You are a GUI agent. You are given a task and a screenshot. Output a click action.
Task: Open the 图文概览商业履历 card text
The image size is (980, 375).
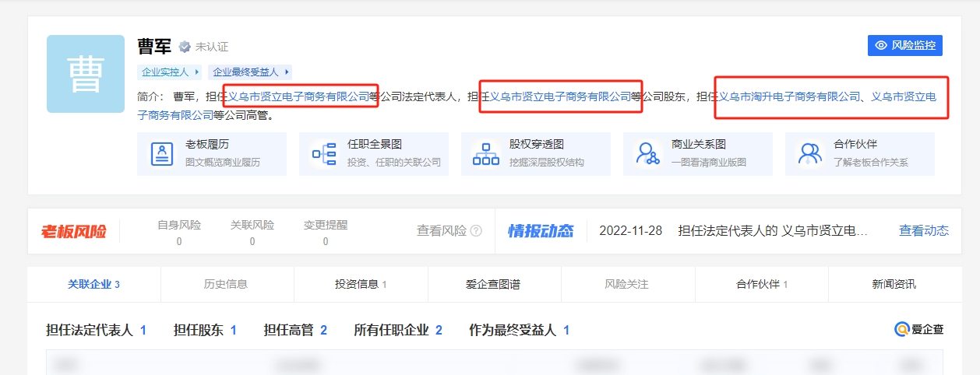tap(223, 163)
